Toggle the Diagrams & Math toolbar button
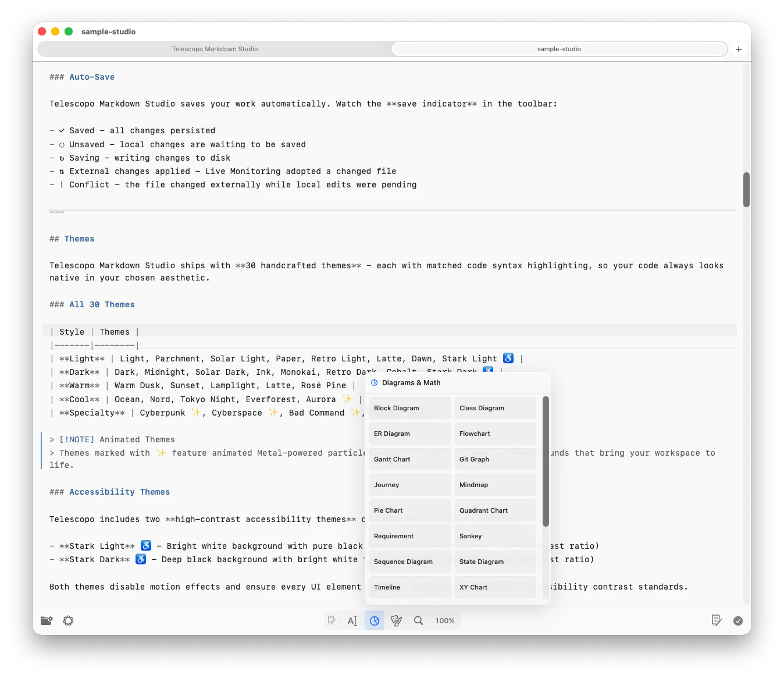The width and height of the screenshot is (784, 678). click(375, 621)
